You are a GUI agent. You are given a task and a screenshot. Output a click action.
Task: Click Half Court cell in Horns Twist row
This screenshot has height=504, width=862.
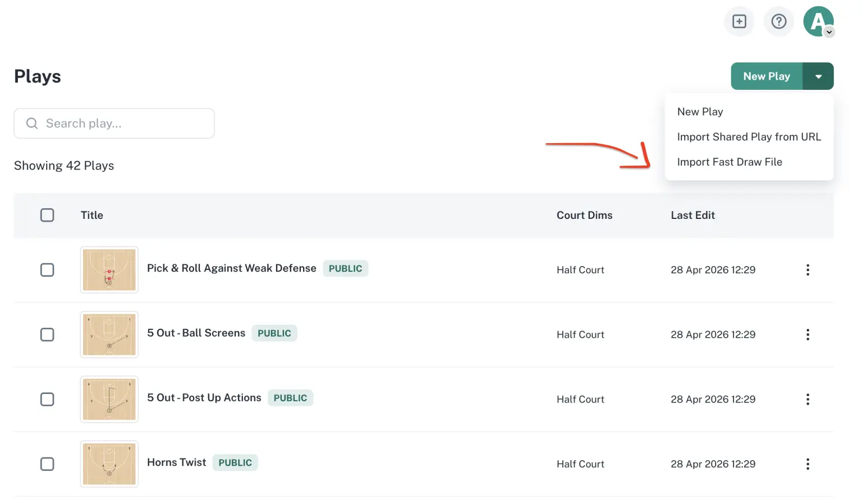click(580, 464)
